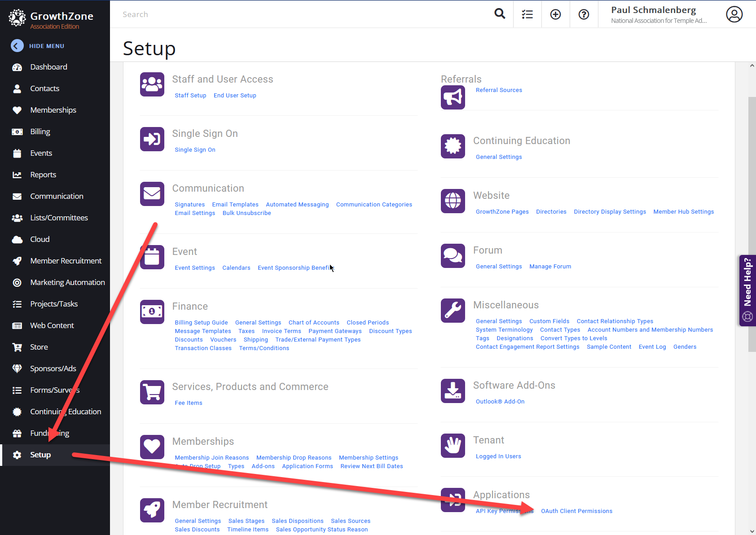Click the Staff and User Access icon
The height and width of the screenshot is (535, 756).
tap(152, 84)
